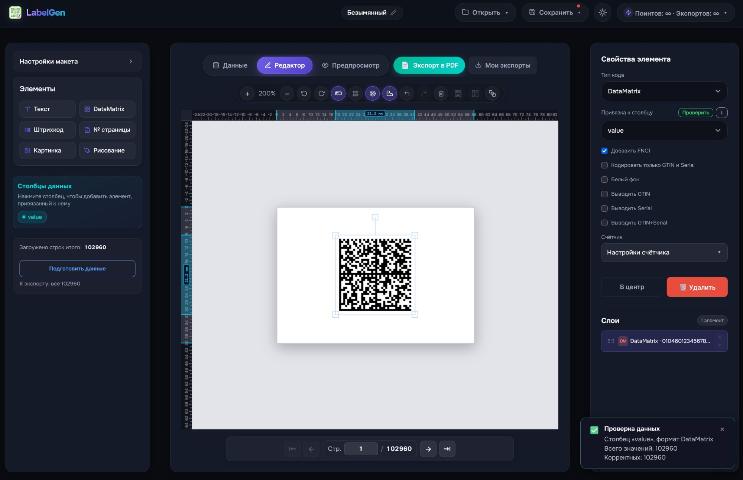Click the link/group icon ending the toolbar
Screen dimensions: 743x480
click(x=492, y=93)
